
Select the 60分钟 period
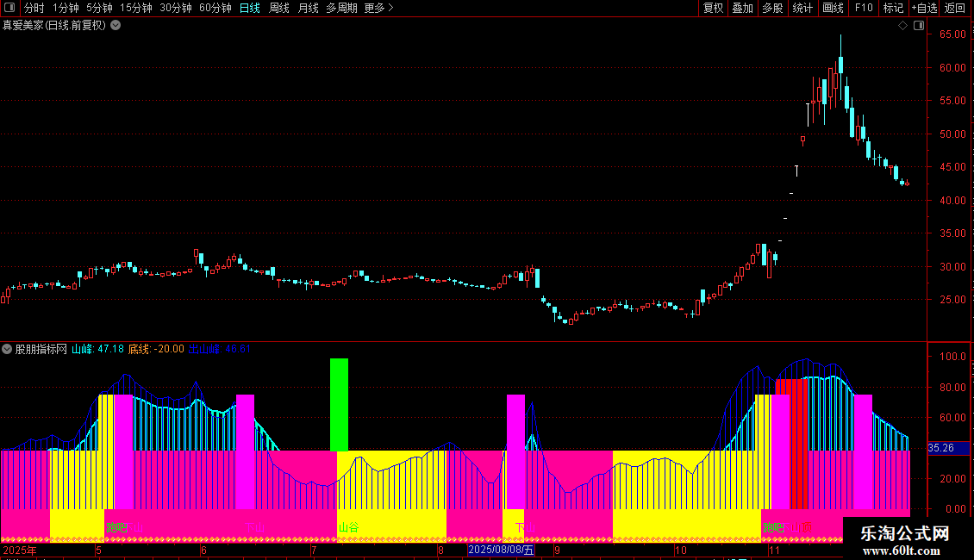[215, 8]
